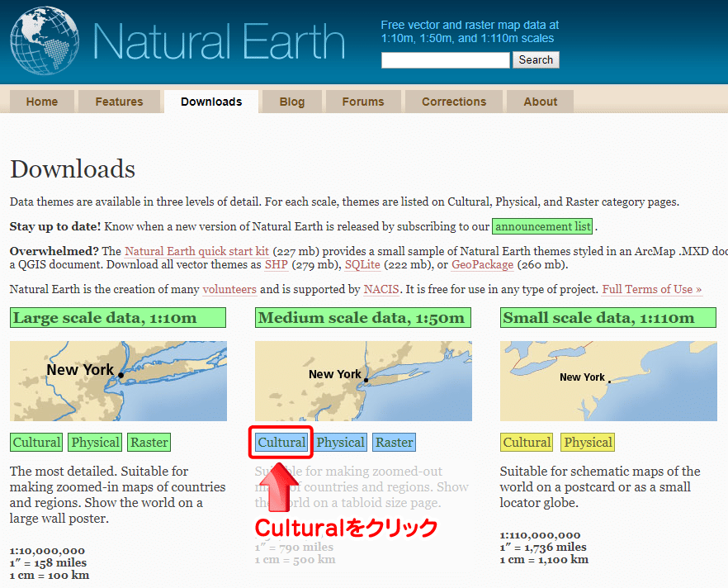Open the Home tab

[x=42, y=102]
